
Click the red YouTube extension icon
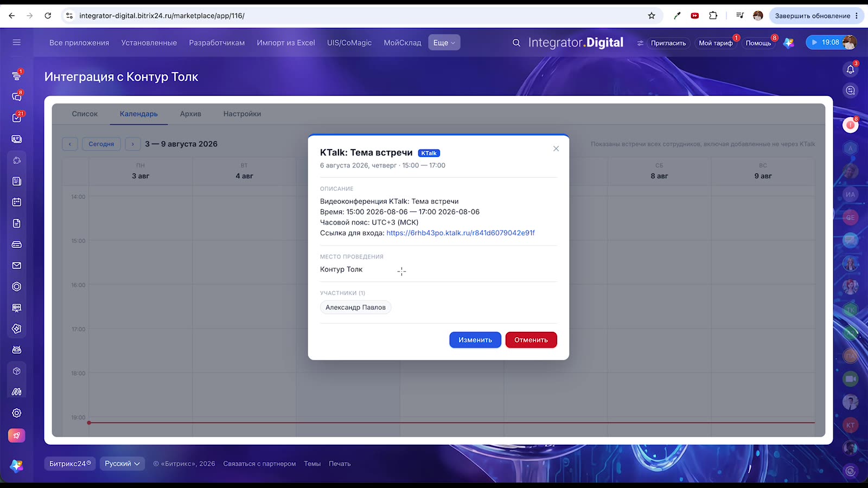695,16
